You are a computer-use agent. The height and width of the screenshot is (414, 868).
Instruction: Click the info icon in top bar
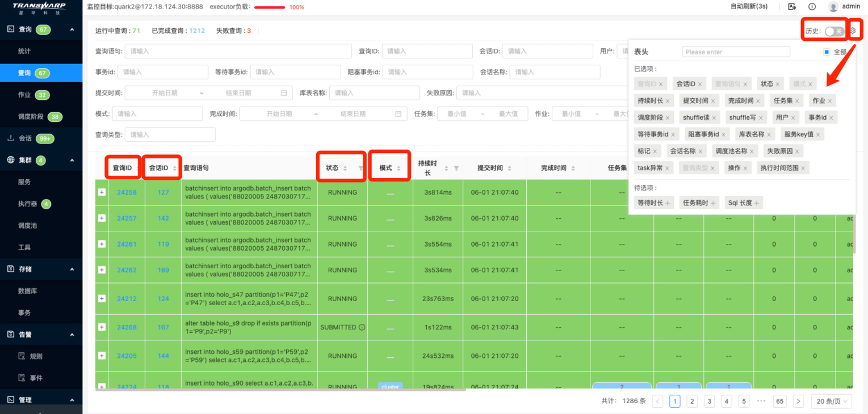click(812, 7)
